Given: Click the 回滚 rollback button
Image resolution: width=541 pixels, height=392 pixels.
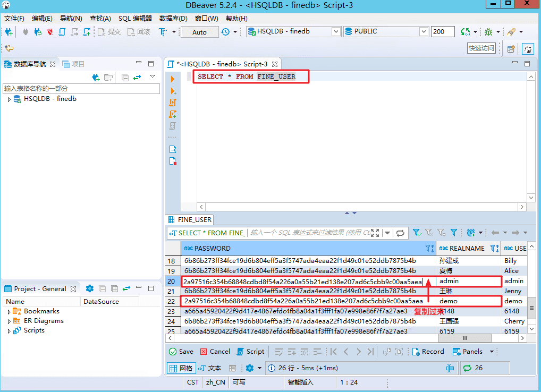Looking at the screenshot, I should pyautogui.click(x=139, y=32).
